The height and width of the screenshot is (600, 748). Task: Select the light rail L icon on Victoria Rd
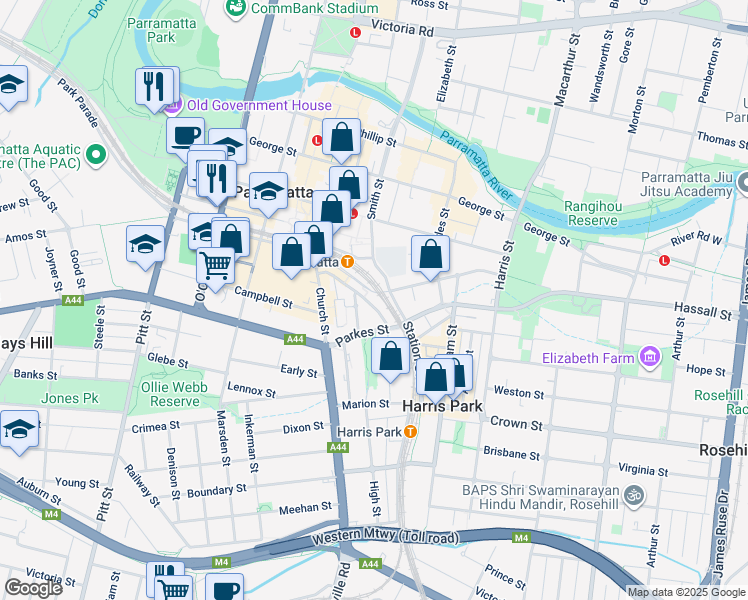[355, 33]
